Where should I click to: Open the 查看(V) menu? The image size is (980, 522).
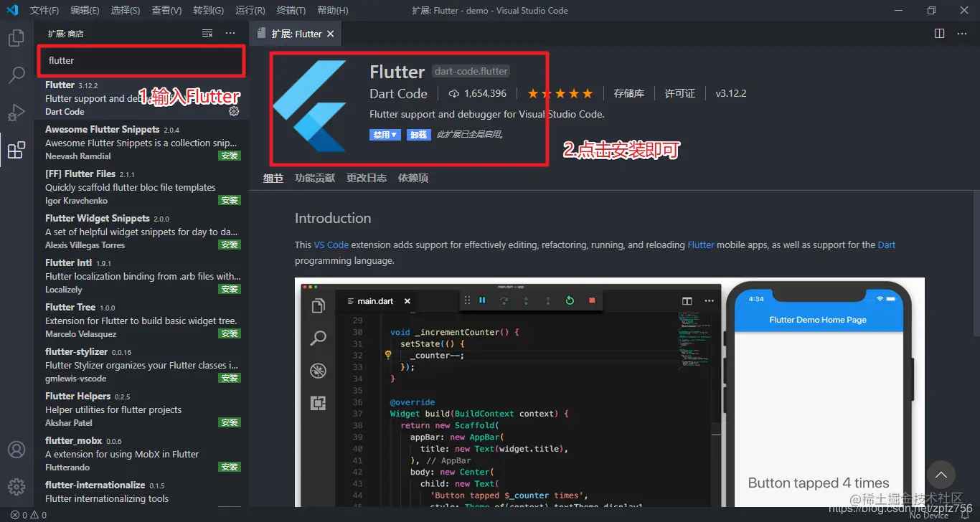[x=166, y=10]
